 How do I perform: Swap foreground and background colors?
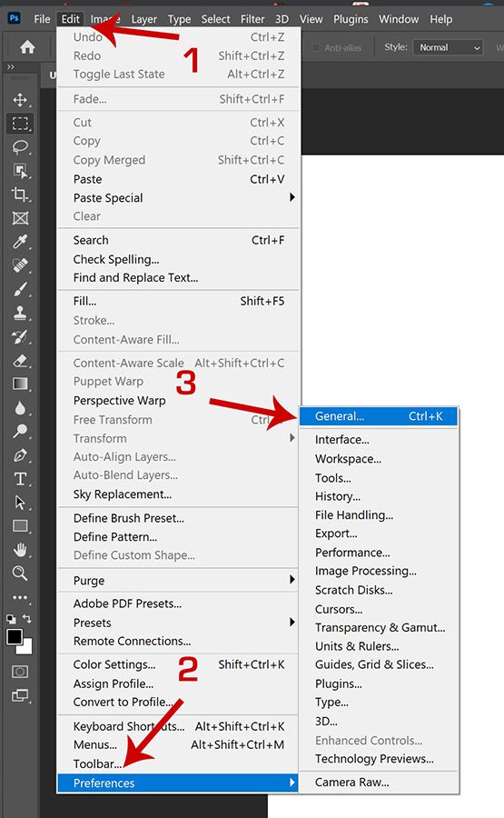tap(27, 619)
